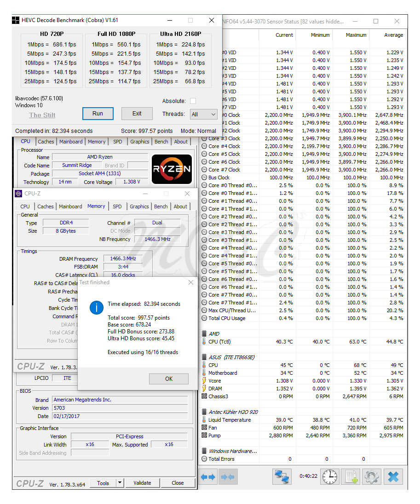Click the Average column header in HWiNFO
420x504 pixels.
click(x=394, y=35)
